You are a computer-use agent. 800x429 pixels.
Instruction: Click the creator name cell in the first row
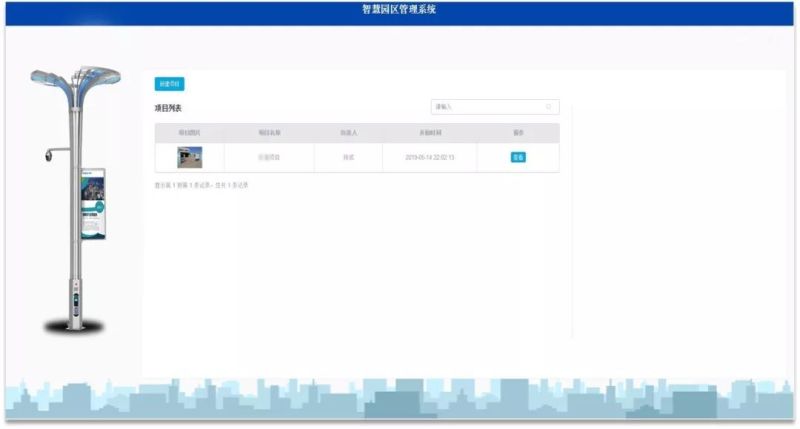(x=348, y=158)
